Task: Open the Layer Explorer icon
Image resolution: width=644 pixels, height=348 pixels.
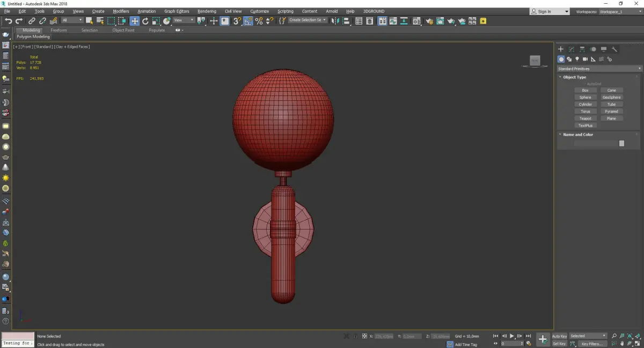Action: [x=369, y=21]
